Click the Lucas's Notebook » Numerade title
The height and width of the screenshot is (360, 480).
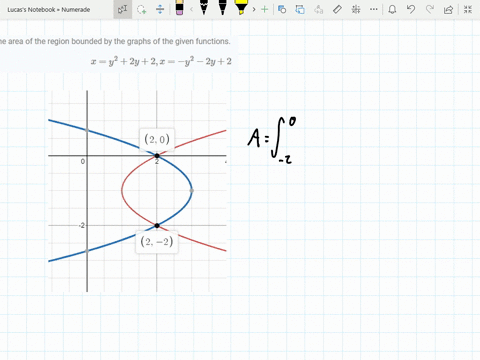(x=49, y=10)
